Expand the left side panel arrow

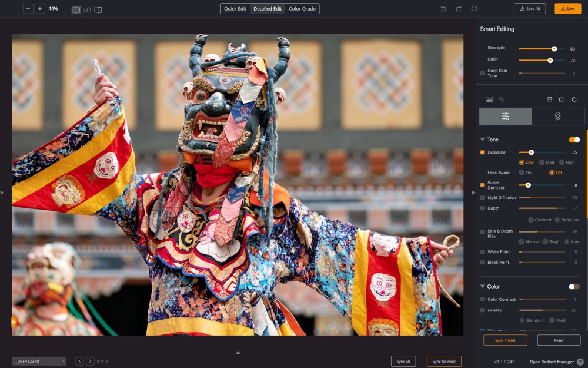pos(2,193)
